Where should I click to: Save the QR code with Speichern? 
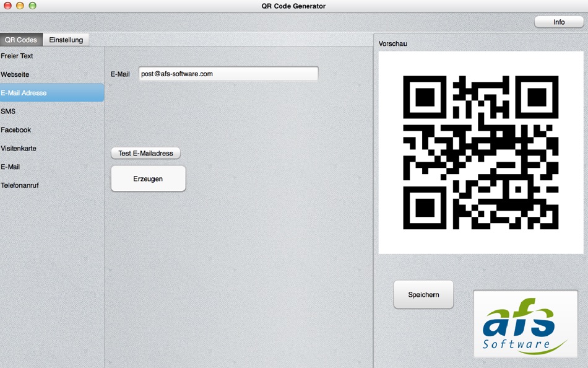click(423, 294)
